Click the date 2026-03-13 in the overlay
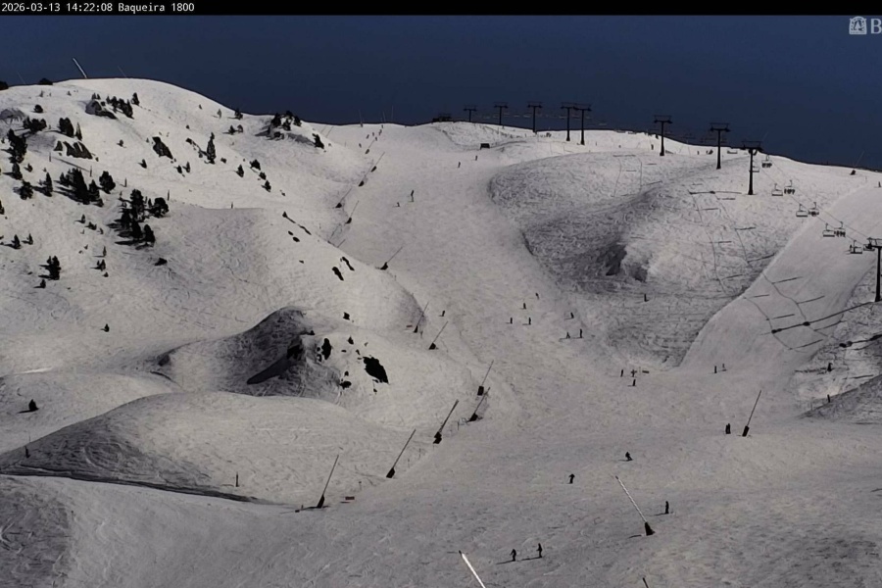Screen dimensions: 882x588 tap(31, 7)
